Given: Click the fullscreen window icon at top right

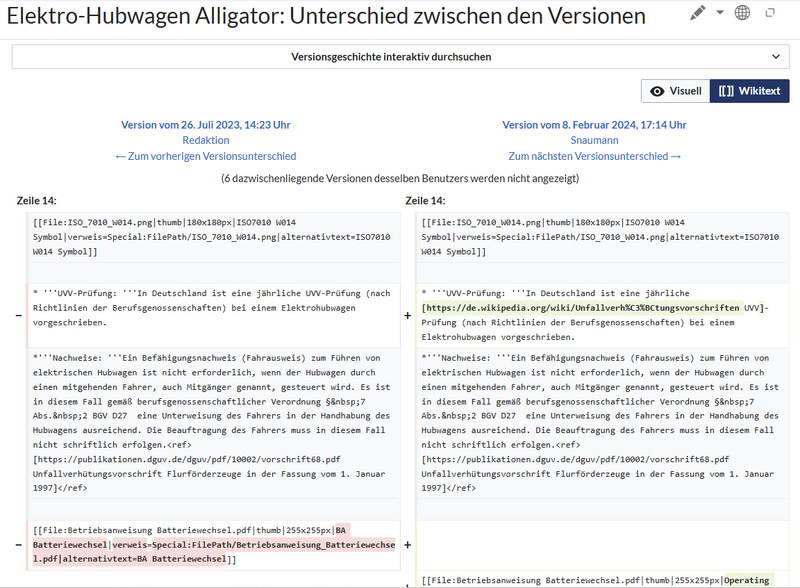Looking at the screenshot, I should click(x=770, y=13).
